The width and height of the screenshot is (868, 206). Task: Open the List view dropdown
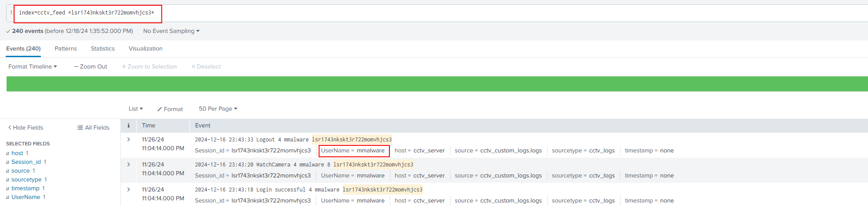135,109
